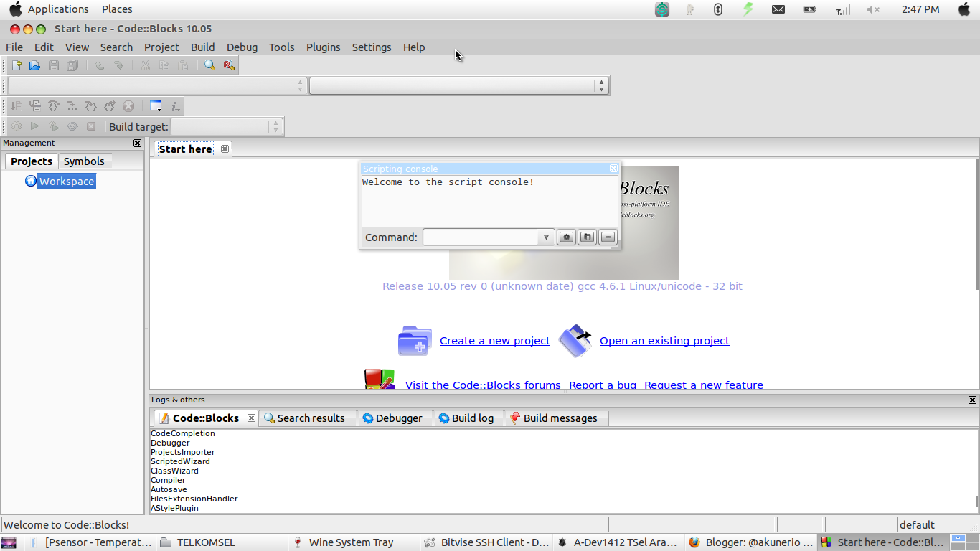Switch to the Symbols tab

84,161
